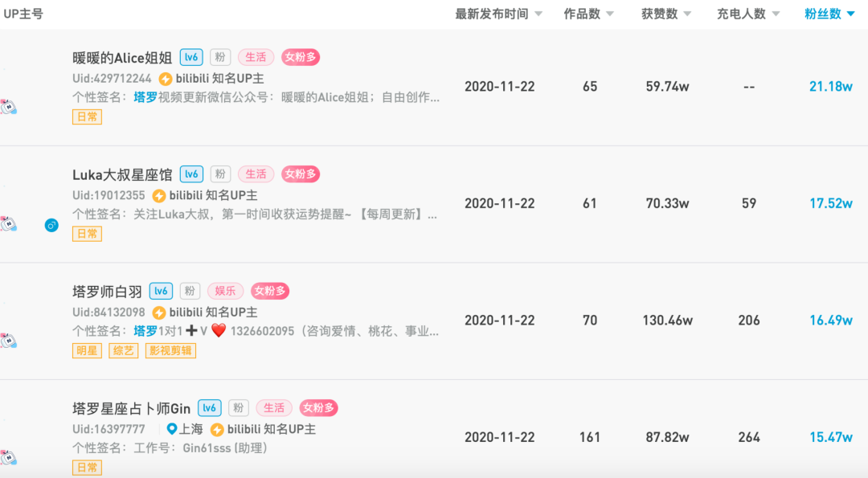This screenshot has height=478, width=868.
Task: Click the 娱乐 category tag of 塔罗师白羽
Action: pyautogui.click(x=225, y=291)
